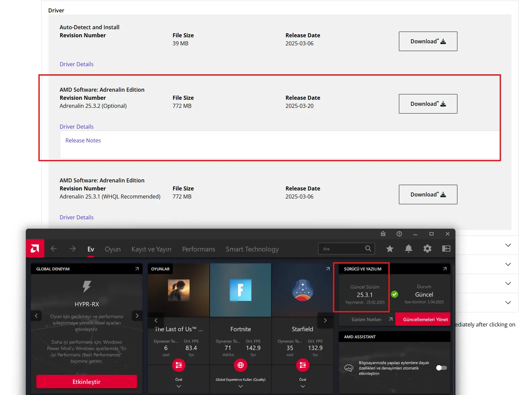
Task: Show previous Global Deneyim profile
Action: pyautogui.click(x=36, y=316)
